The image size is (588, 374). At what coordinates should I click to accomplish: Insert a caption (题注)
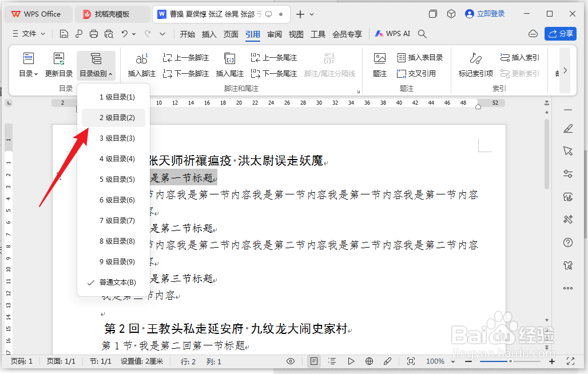click(379, 65)
